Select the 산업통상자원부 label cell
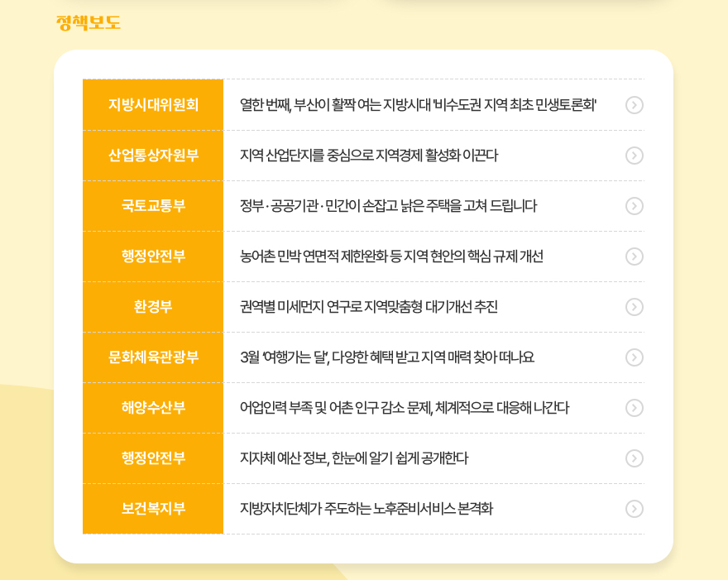Screen dimensions: 728x580 click(x=153, y=156)
